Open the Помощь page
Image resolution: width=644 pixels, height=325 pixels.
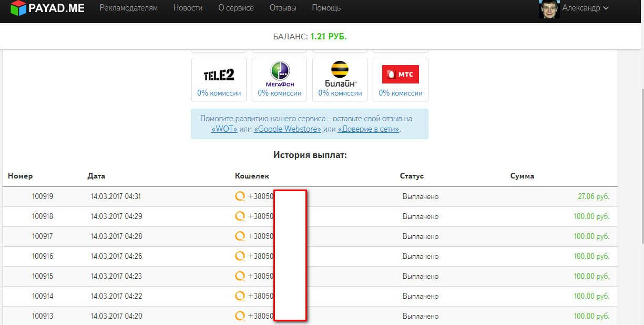[x=326, y=8]
